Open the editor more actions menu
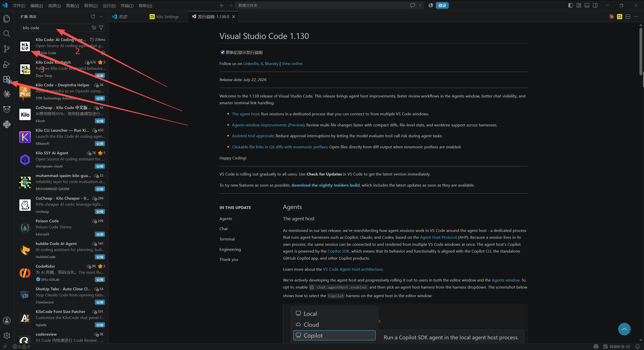The height and width of the screenshot is (350, 644). coord(636,17)
